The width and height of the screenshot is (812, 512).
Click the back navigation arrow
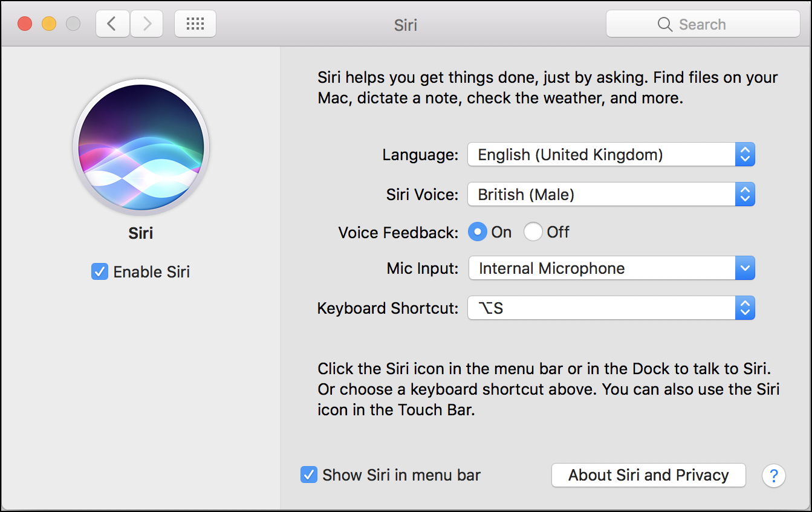click(112, 24)
